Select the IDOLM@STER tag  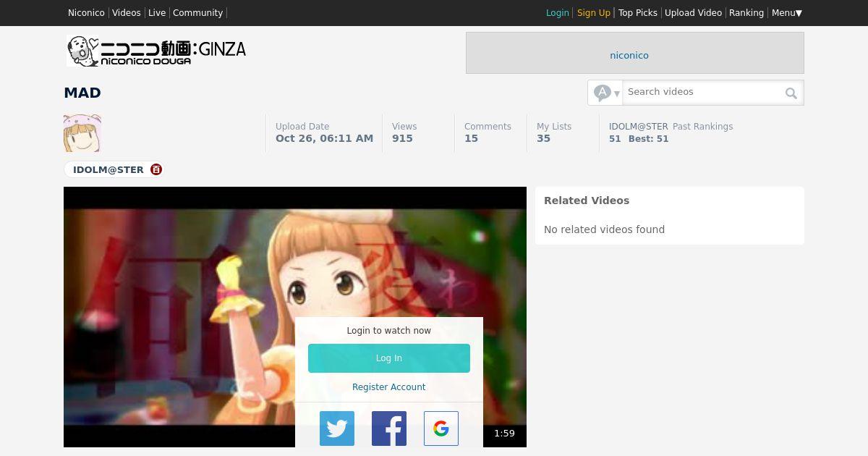coord(109,169)
